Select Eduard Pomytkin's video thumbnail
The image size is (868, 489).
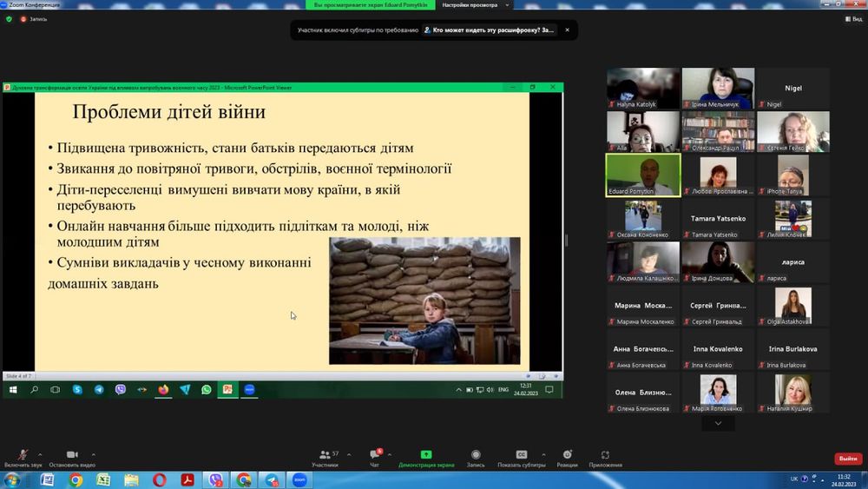(642, 175)
